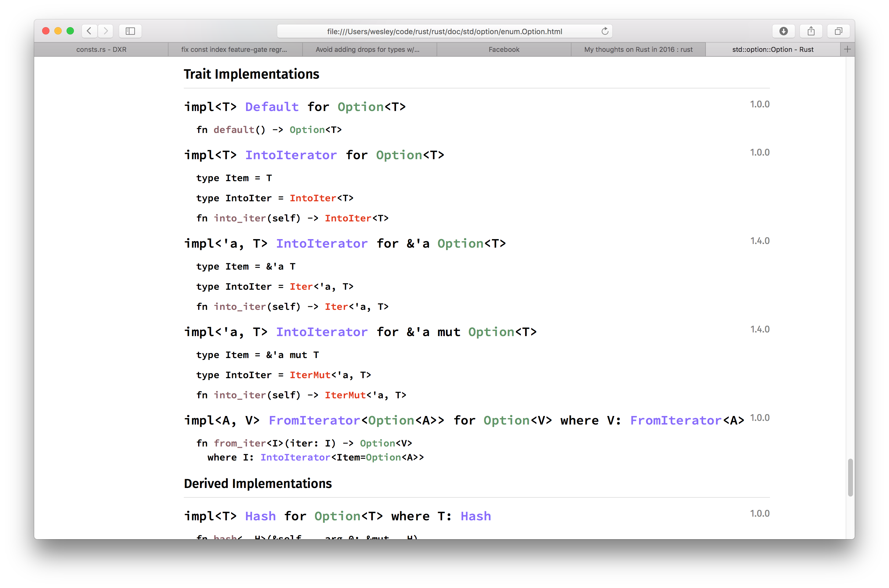This screenshot has height=588, width=889.
Task: Open the FromIterator trait link
Action: pyautogui.click(x=314, y=420)
